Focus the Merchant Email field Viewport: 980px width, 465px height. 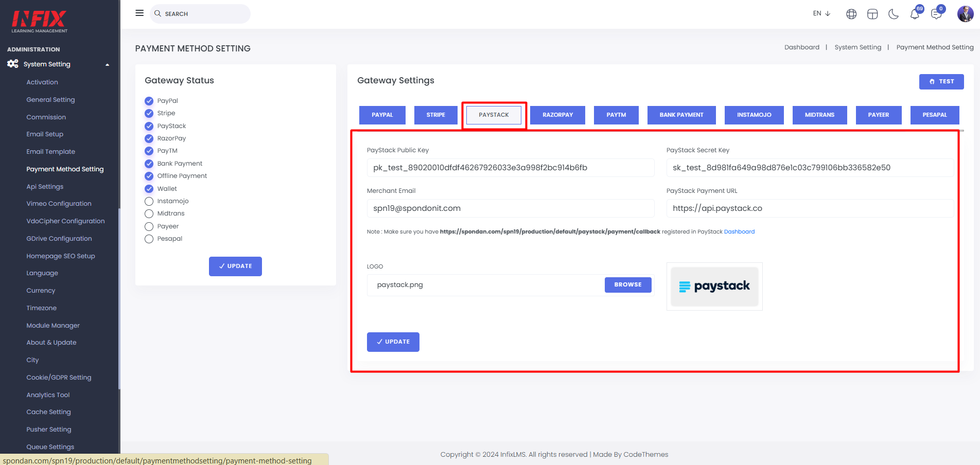(511, 208)
